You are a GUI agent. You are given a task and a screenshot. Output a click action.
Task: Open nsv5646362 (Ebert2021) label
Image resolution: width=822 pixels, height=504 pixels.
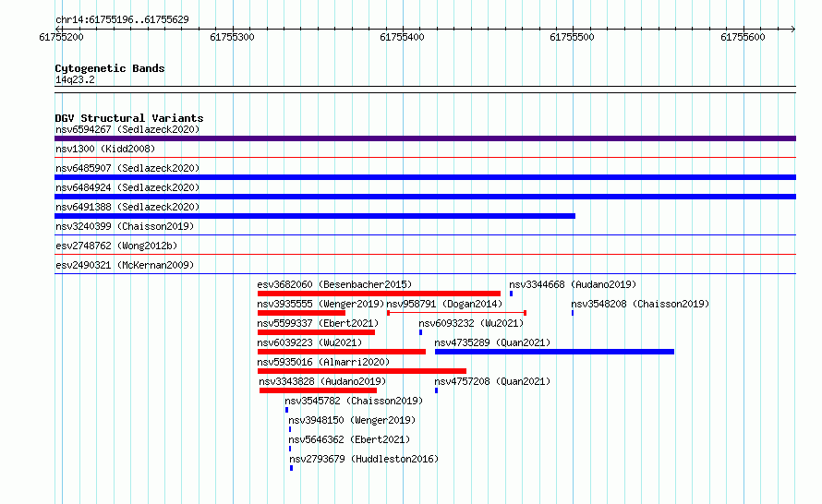click(x=349, y=439)
